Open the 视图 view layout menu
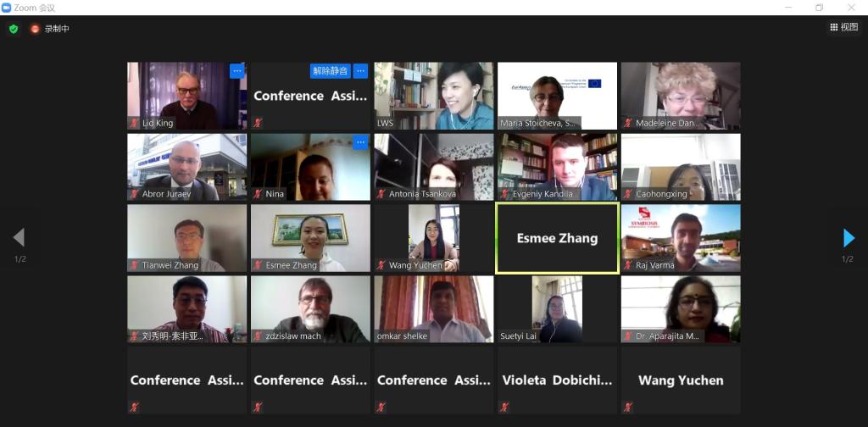868x427 pixels. pos(844,27)
